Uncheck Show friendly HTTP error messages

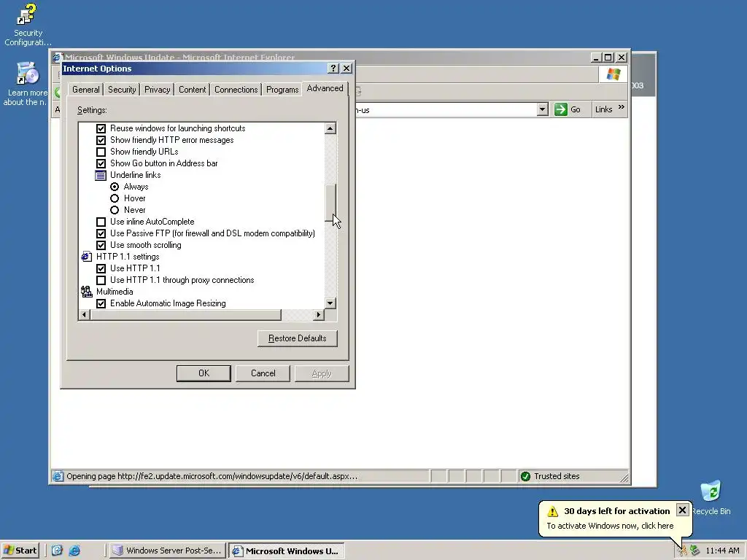[101, 140]
